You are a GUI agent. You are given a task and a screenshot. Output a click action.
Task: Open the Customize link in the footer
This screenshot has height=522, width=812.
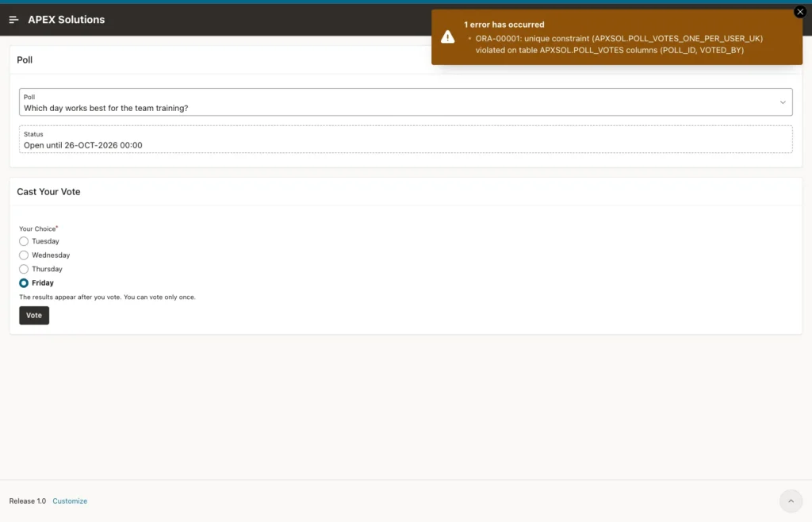pos(70,501)
